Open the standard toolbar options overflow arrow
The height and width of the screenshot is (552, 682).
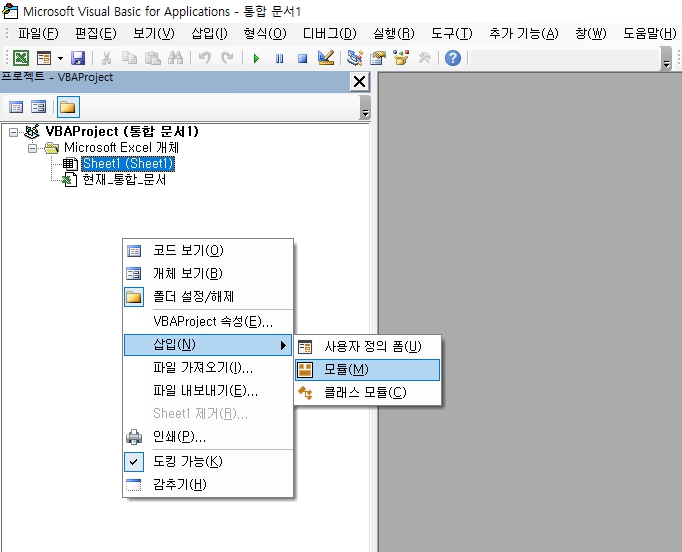[x=666, y=59]
